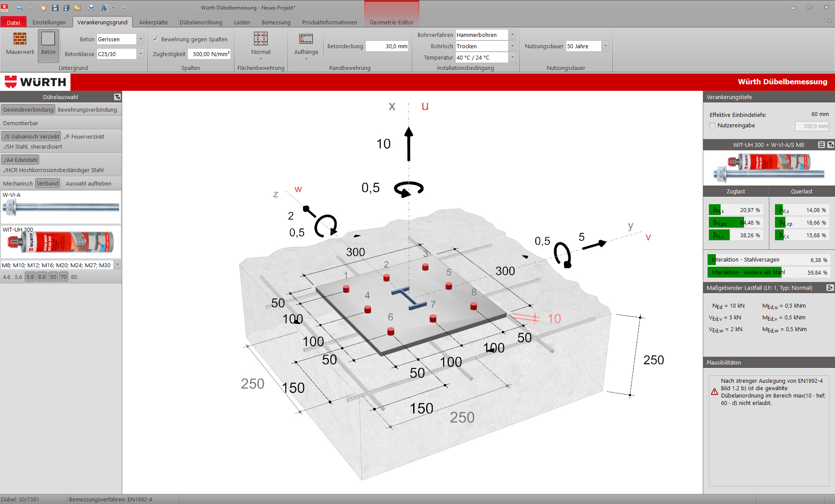835x504 pixels.
Task: Toggle Bewehrung gegen Spalten checkbox
Action: [155, 39]
